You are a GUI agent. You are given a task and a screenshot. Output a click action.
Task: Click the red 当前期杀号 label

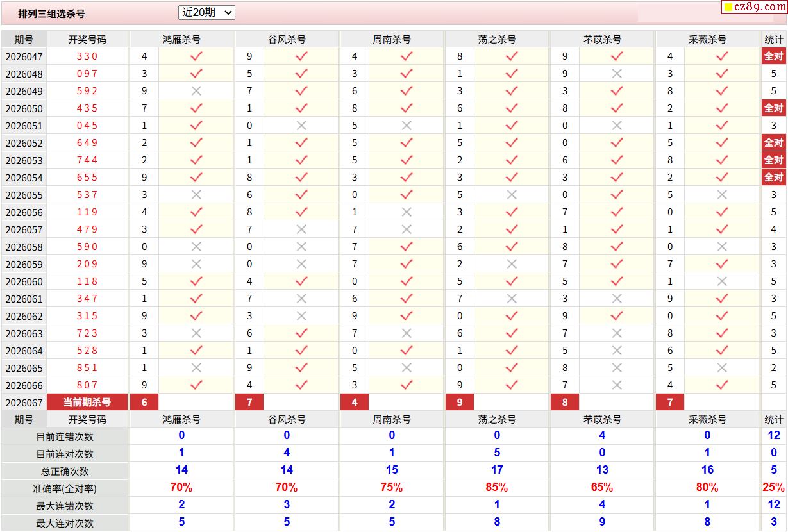(87, 402)
